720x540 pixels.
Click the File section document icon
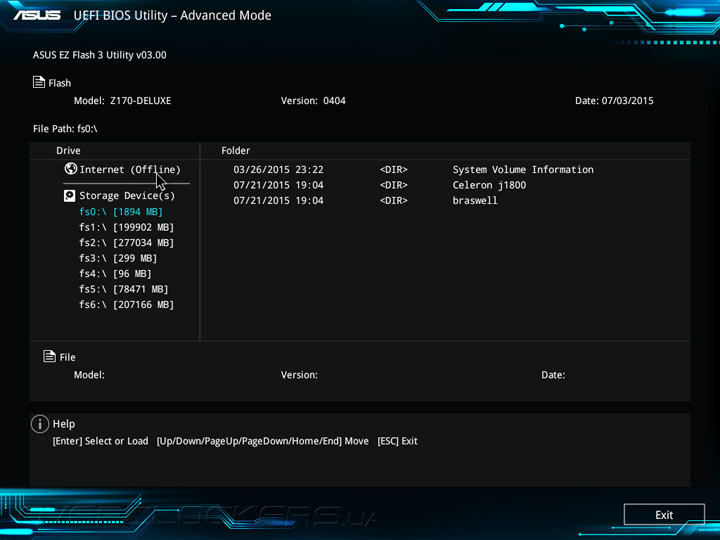(x=49, y=356)
